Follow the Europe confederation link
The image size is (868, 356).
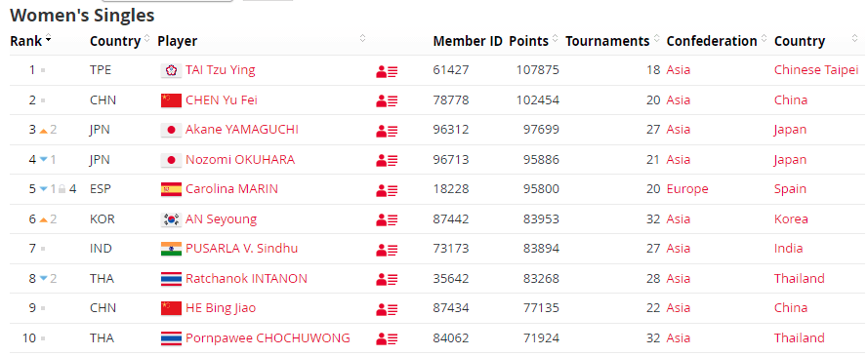(x=687, y=189)
